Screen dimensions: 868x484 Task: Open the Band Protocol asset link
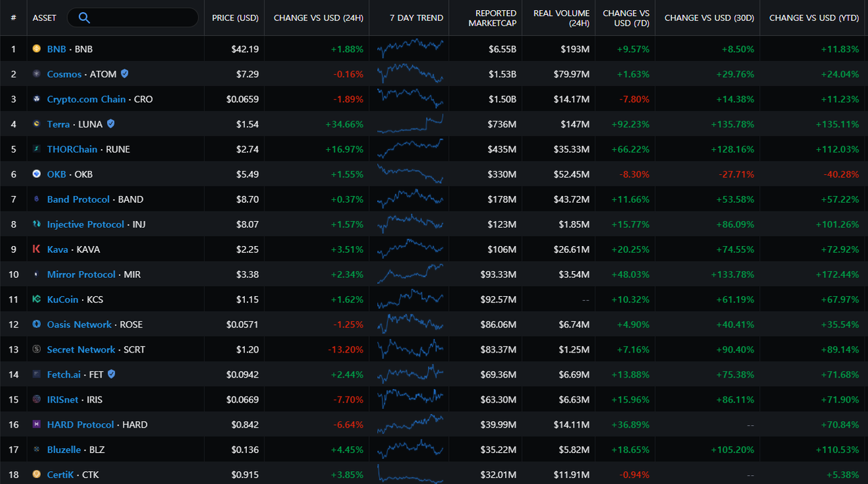(78, 199)
